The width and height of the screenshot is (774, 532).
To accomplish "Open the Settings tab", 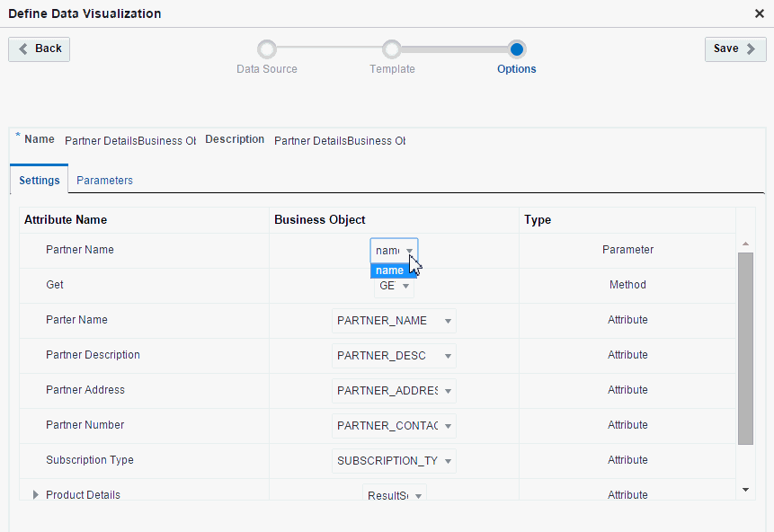I will coord(39,180).
